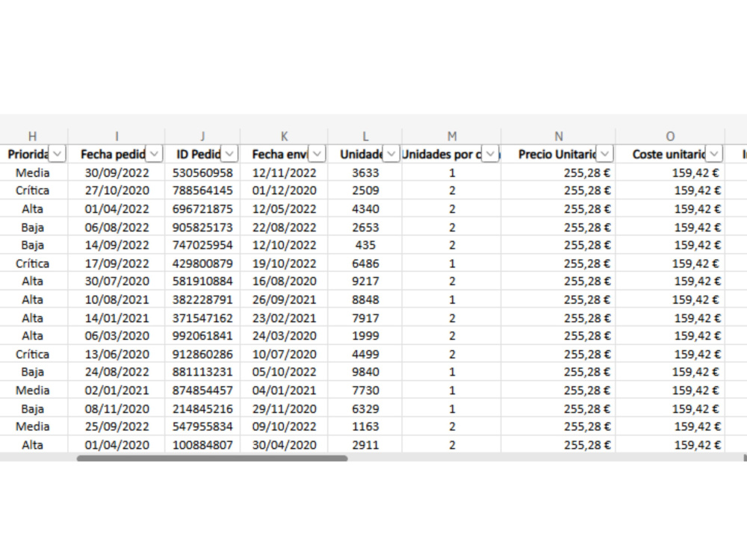Click shipping date cell 12/05/2022
The image size is (747, 560).
tap(284, 208)
